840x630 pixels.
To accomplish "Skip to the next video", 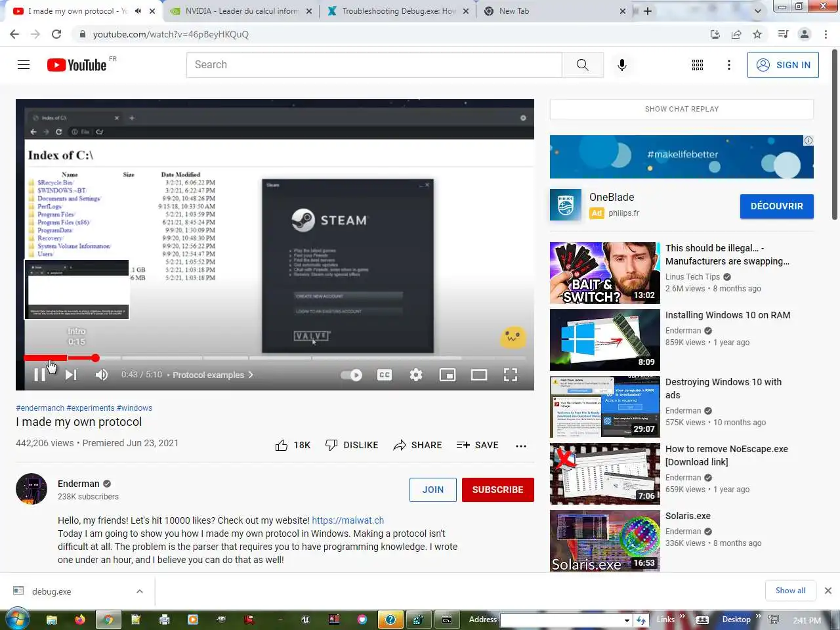I will tap(71, 375).
